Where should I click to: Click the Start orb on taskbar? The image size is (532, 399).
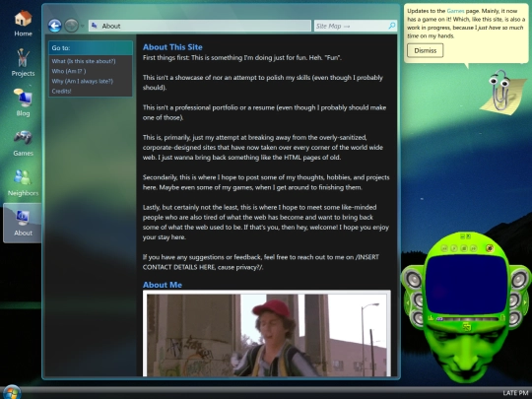tap(12, 392)
